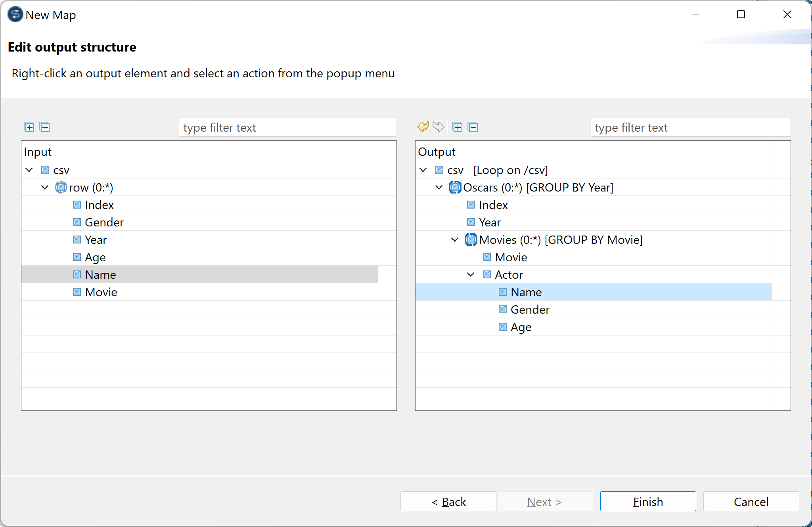Focus the Output filter text field

pyautogui.click(x=690, y=128)
